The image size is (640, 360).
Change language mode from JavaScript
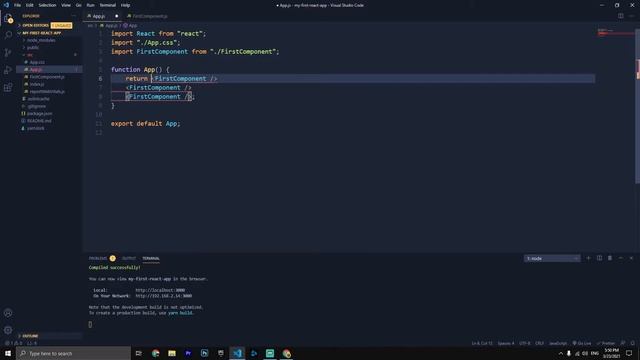click(x=558, y=343)
